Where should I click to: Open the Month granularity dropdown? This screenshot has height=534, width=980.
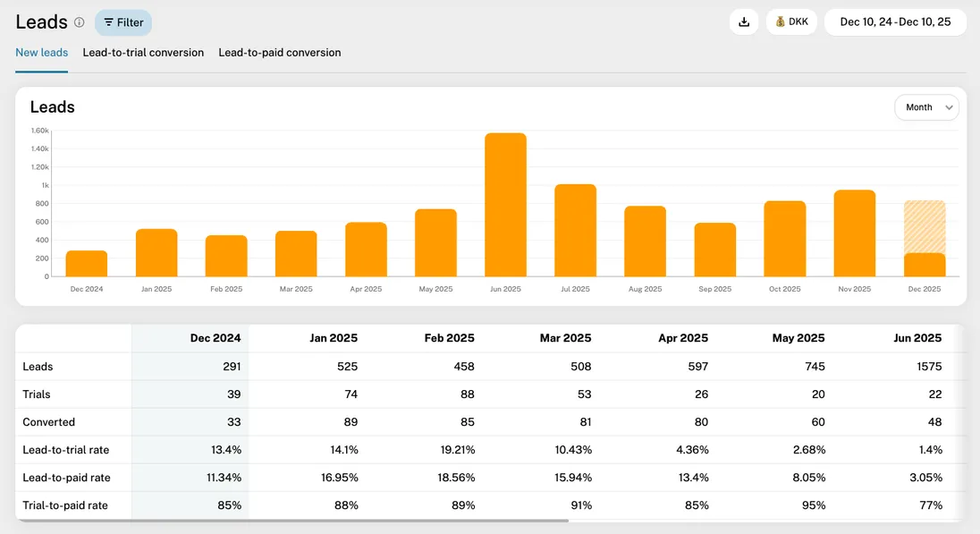point(926,106)
